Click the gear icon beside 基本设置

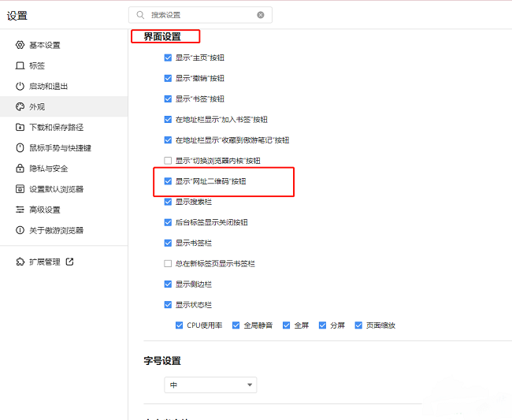click(x=20, y=45)
